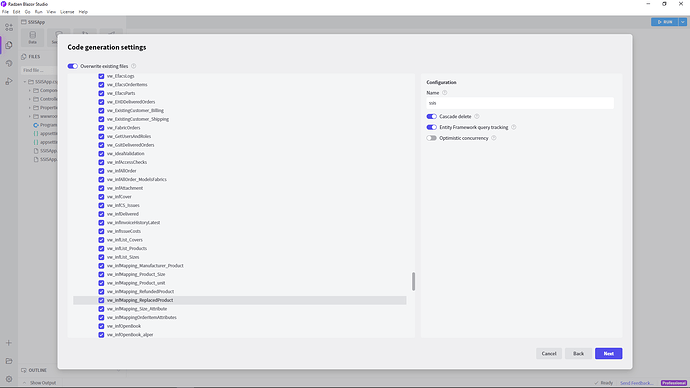Viewport: 690px width, 388px height.
Task: Collapse the SSISApp project tree node
Action: pos(25,82)
